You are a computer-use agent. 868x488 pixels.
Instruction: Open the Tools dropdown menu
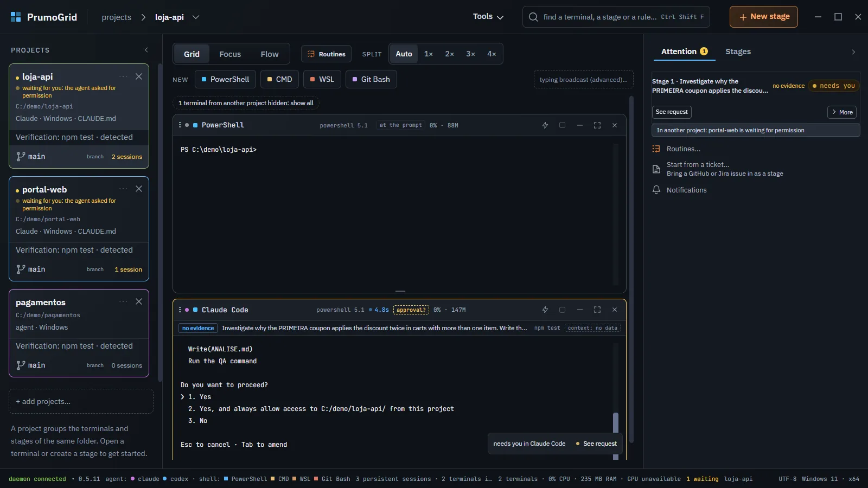488,17
